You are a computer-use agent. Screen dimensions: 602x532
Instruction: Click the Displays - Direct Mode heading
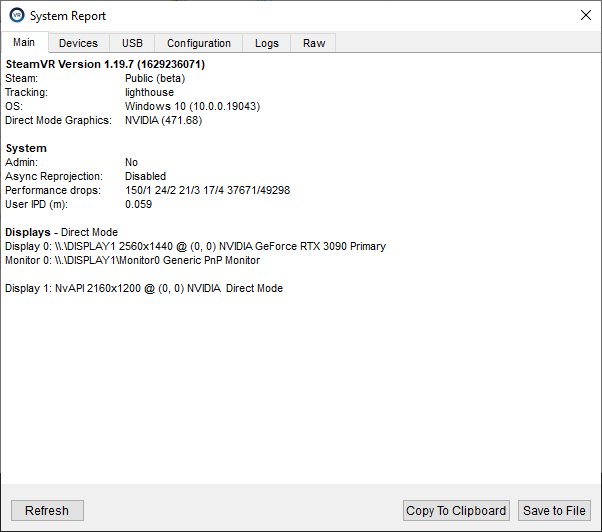[61, 232]
